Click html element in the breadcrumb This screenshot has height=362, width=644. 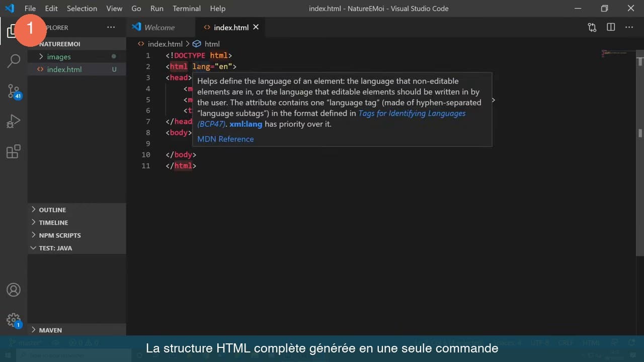[x=212, y=44]
